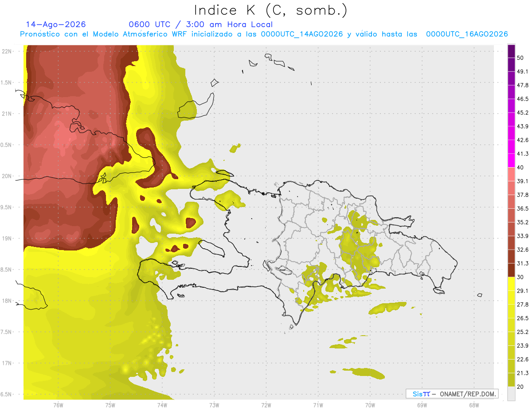
Task: Click the "68W" longitude label
Action: (x=474, y=405)
